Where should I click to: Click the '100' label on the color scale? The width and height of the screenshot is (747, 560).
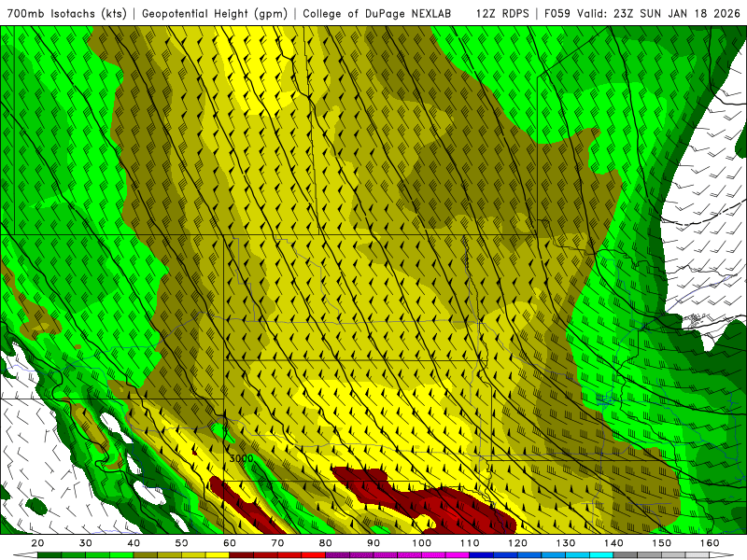point(422,543)
